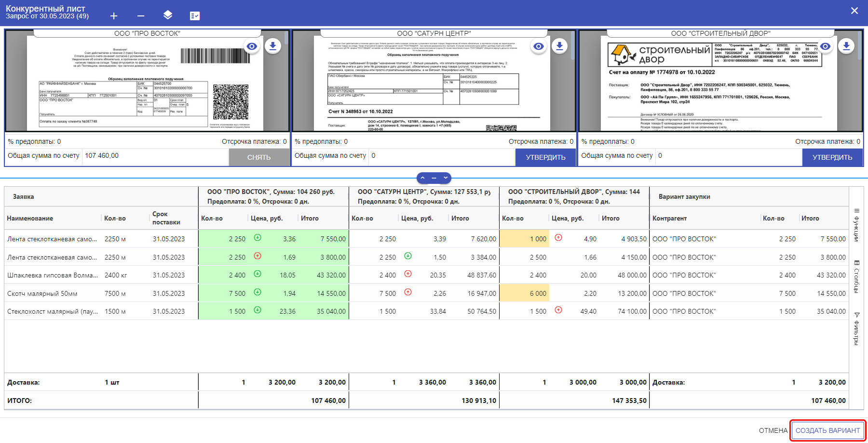This screenshot has width=868, height=443.
Task: Click УТВЕРДИТЬ for СТРОИТЕЛЬНЫЙ ДВОР
Action: click(832, 157)
